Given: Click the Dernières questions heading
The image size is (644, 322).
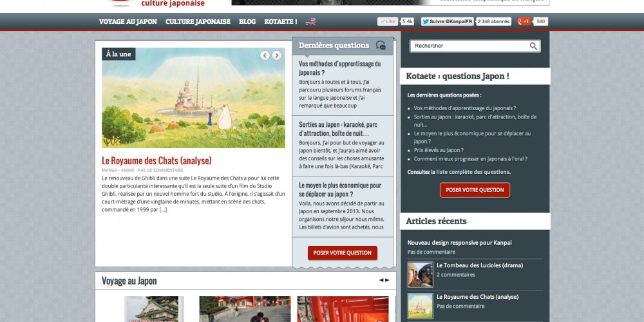Looking at the screenshot, I should coord(334,46).
